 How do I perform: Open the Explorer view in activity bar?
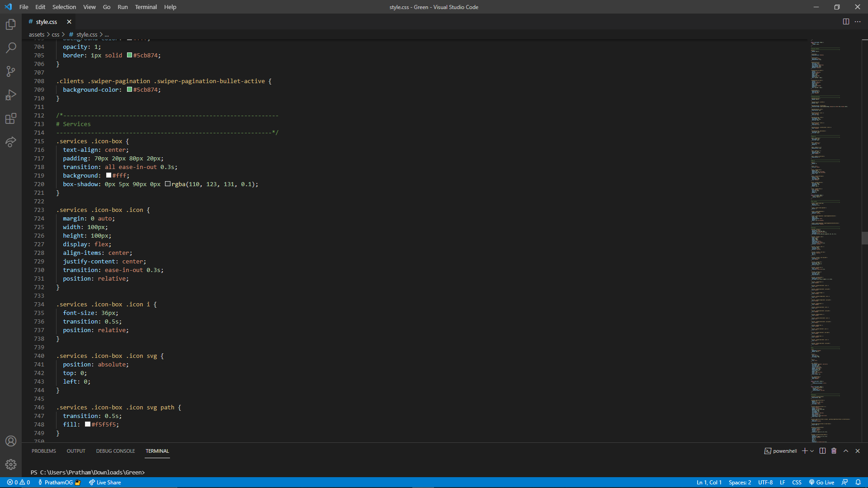click(11, 24)
